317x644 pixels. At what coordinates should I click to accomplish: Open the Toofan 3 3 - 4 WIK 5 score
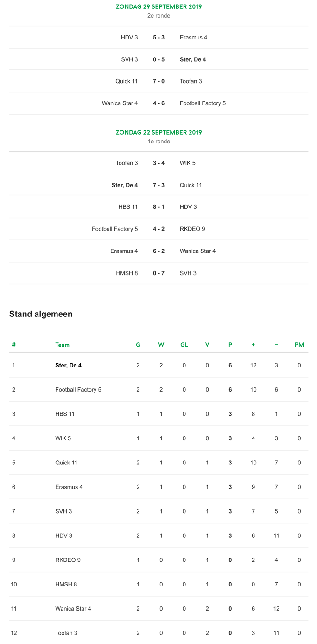158,163
